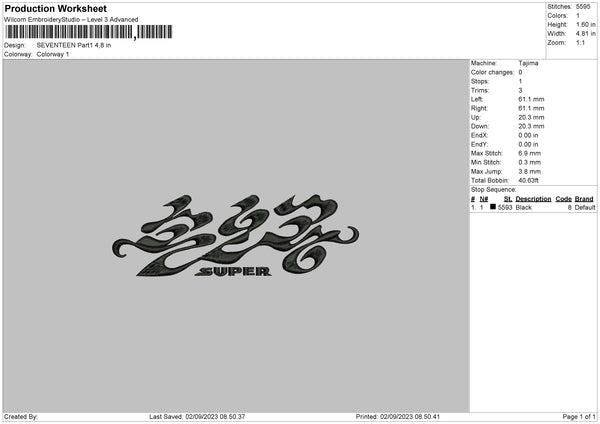Click the N# column header
Image resolution: width=600 pixels, height=424 pixels.
(484, 199)
